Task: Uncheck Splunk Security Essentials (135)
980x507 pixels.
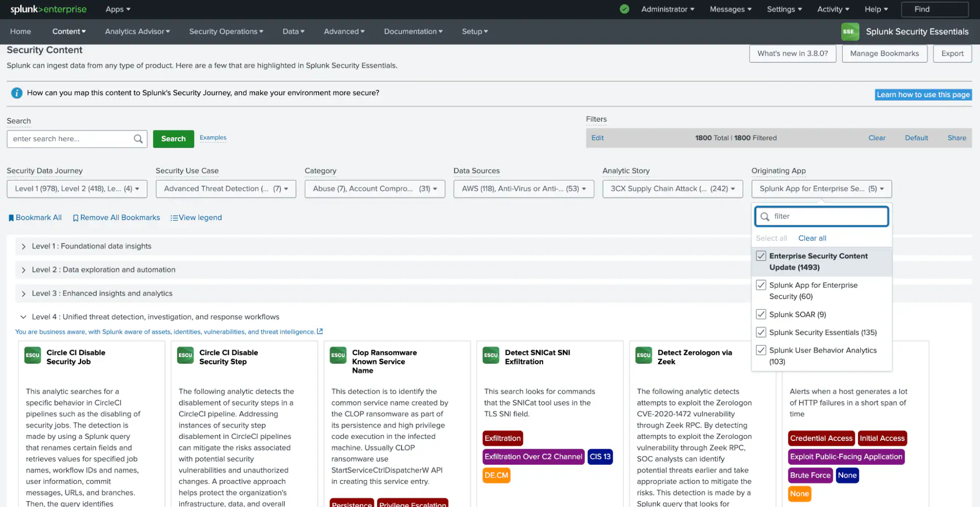Action: pos(761,332)
